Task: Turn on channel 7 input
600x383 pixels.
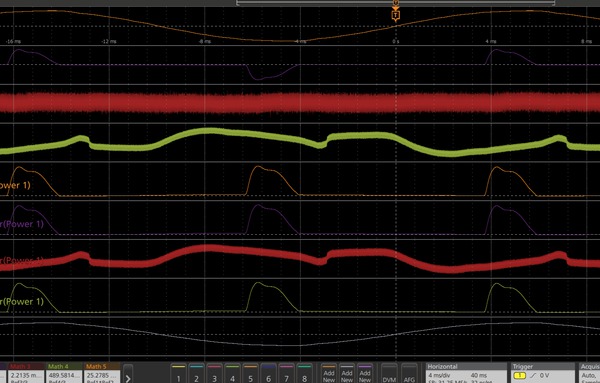Action: coord(286,373)
